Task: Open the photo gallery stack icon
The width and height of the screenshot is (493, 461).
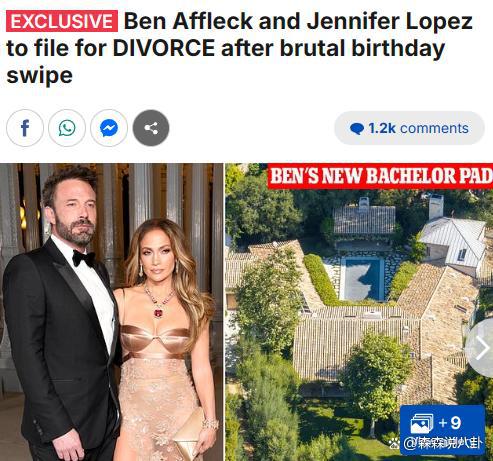Action: [x=422, y=424]
